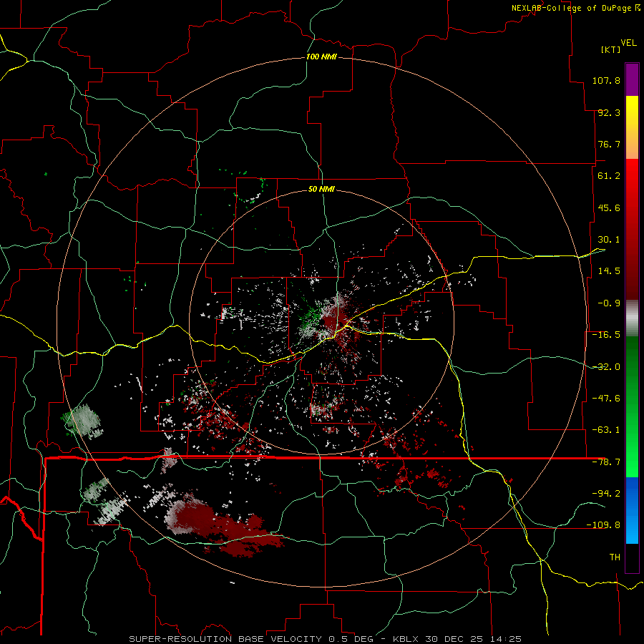Click the VEL legend title
644x644 pixels.
click(x=628, y=42)
